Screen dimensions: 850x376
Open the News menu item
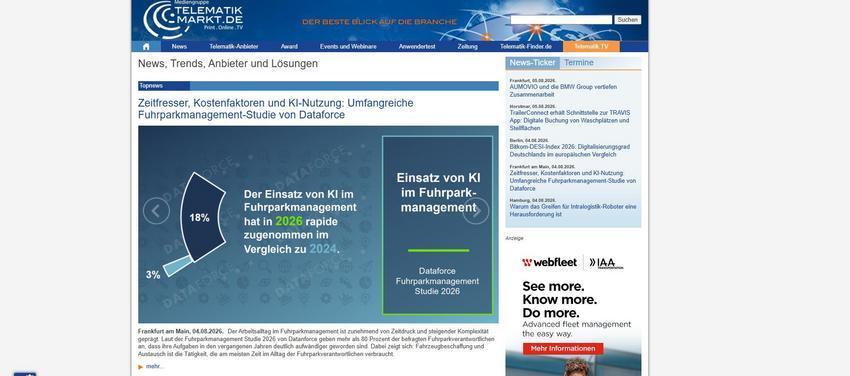(x=179, y=47)
